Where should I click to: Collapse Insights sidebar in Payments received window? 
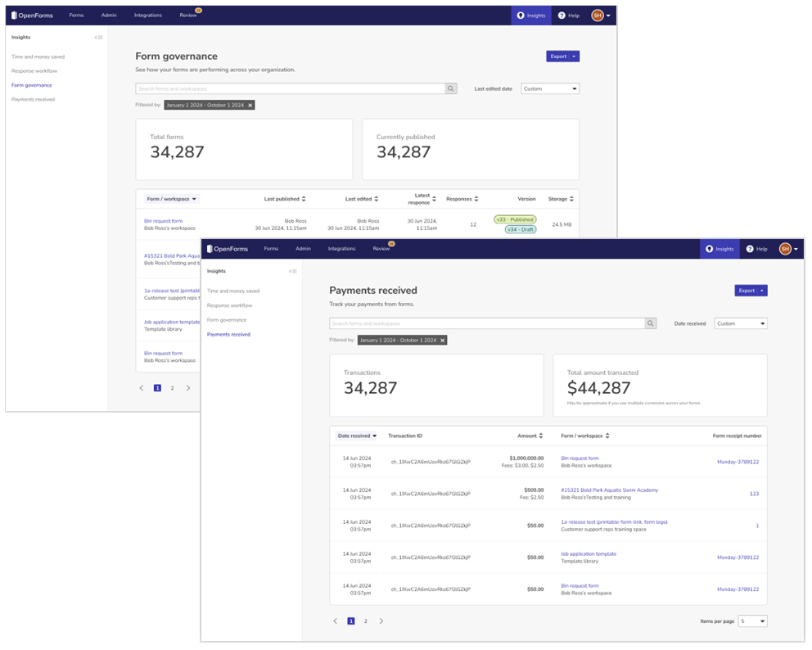click(293, 272)
